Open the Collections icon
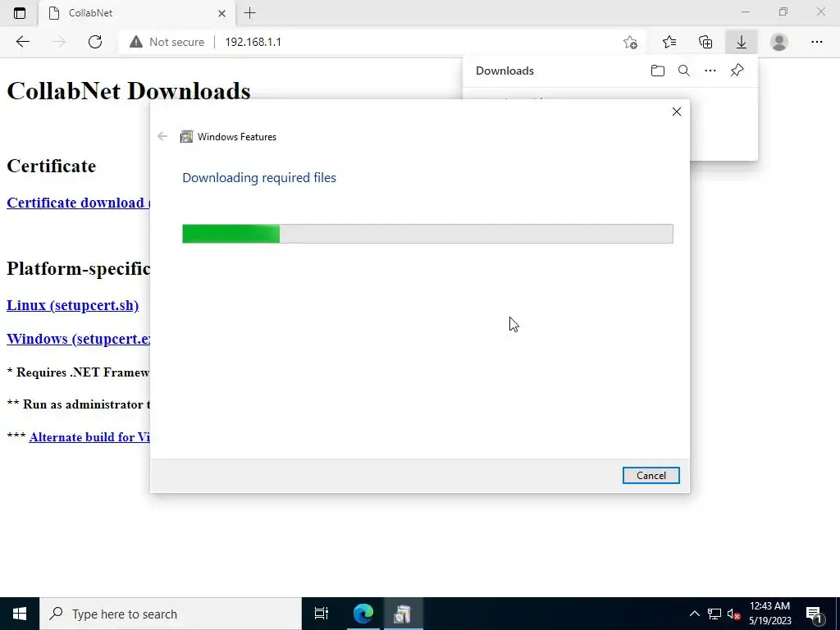The height and width of the screenshot is (630, 840). (x=705, y=42)
